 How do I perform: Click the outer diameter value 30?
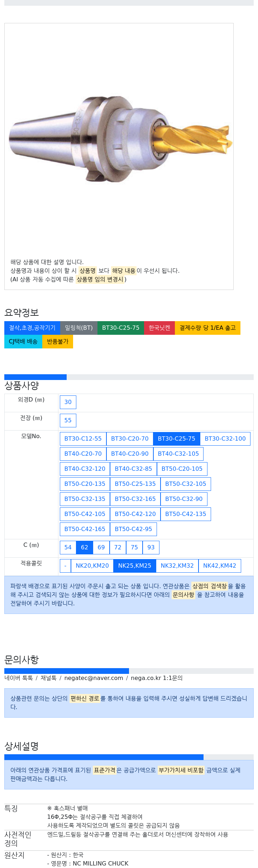(x=68, y=402)
